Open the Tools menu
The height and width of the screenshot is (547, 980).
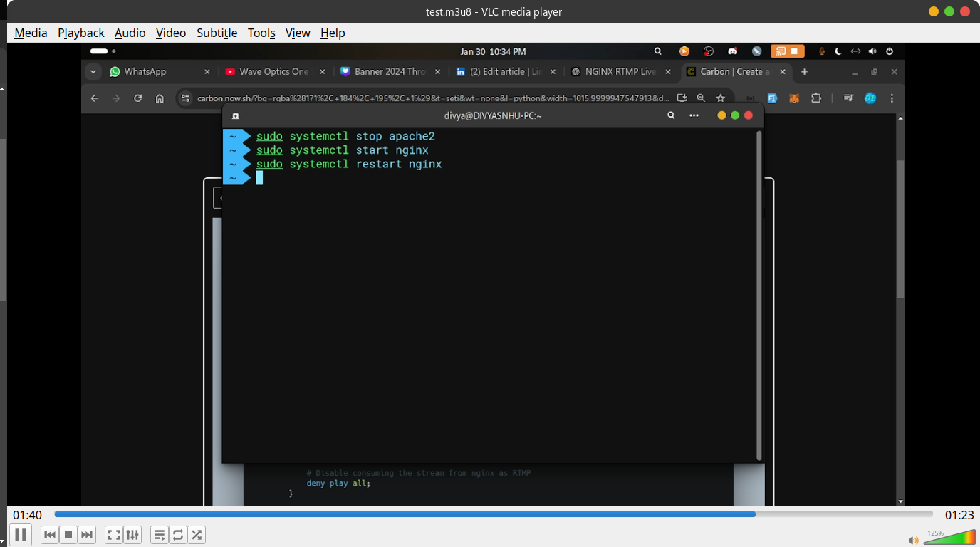point(261,33)
